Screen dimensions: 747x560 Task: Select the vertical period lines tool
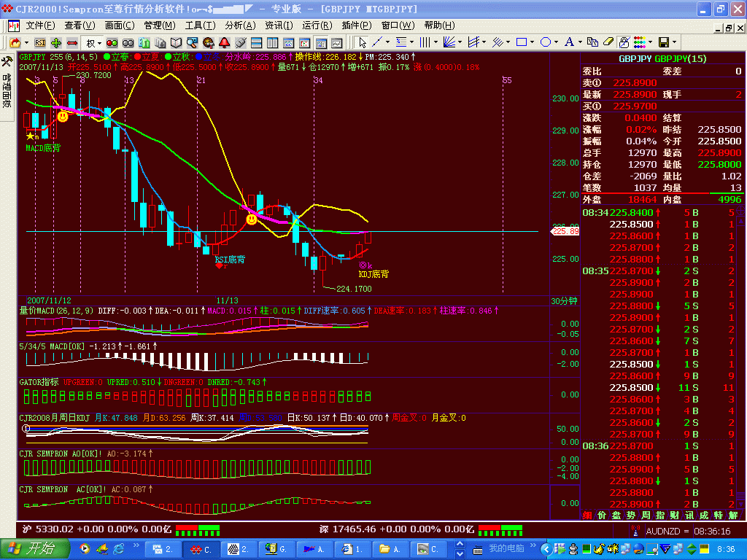[425, 42]
